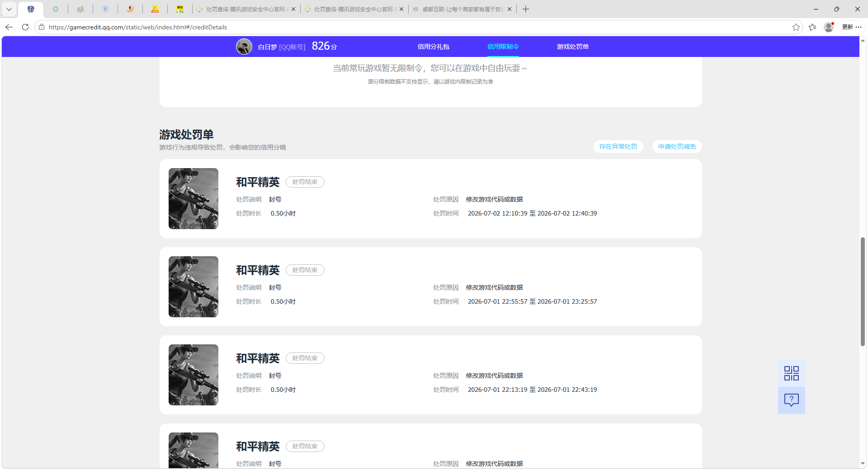Go back to previous page
Viewport: 868px width, 470px height.
9,27
